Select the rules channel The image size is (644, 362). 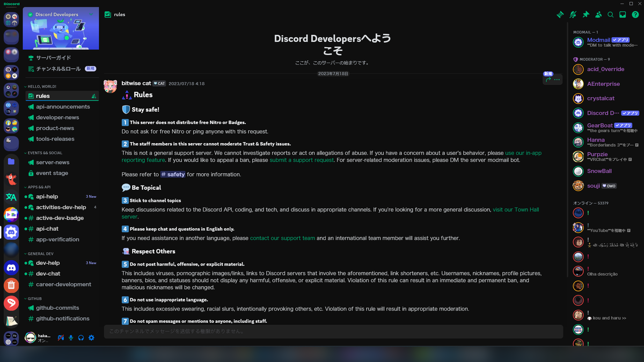click(x=62, y=96)
